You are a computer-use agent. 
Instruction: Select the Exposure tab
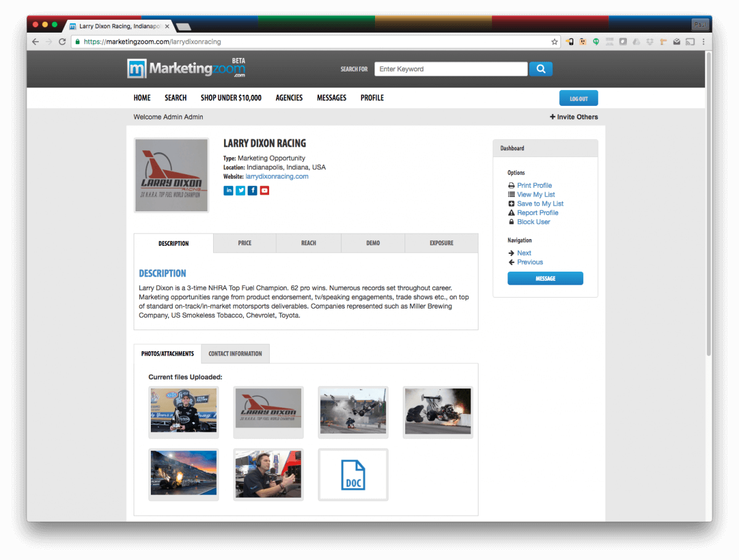441,243
